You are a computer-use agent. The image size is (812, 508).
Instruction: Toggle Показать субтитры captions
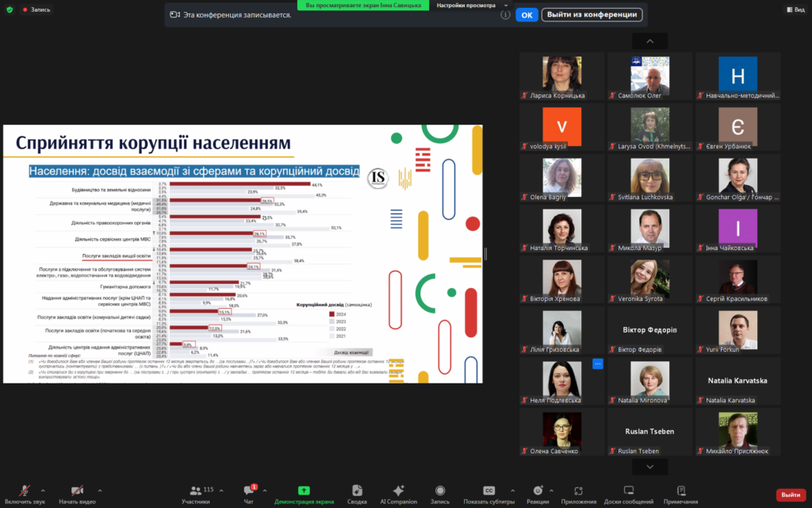489,491
